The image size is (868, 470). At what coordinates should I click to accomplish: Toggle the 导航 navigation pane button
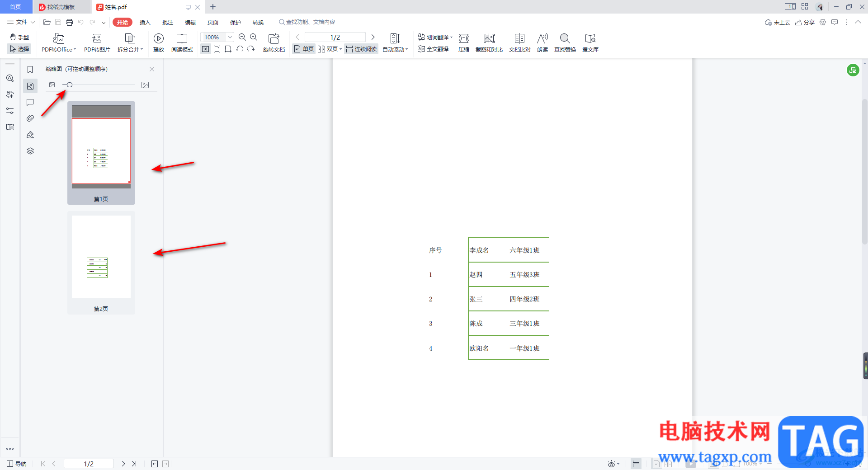[x=17, y=464]
